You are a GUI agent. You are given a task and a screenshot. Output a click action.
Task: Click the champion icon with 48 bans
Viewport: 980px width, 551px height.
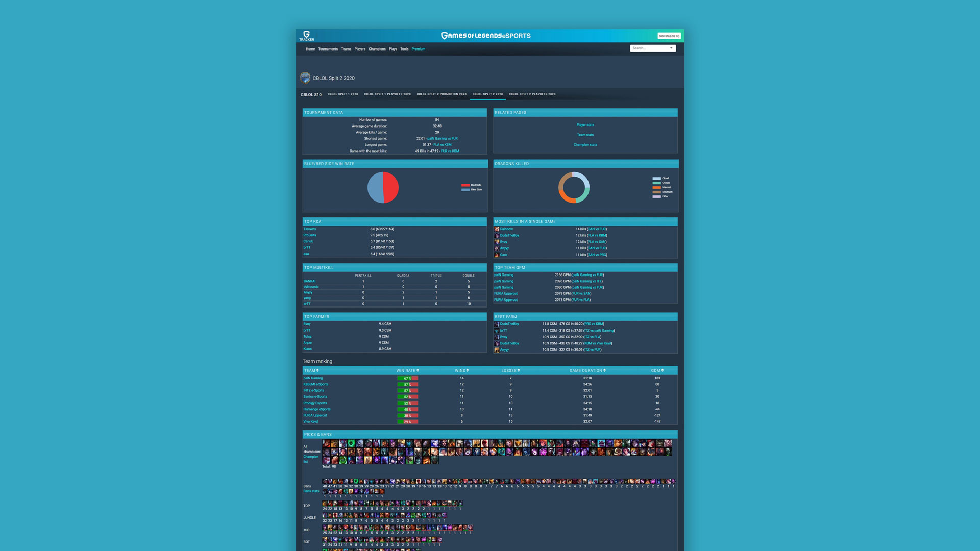coord(325,481)
